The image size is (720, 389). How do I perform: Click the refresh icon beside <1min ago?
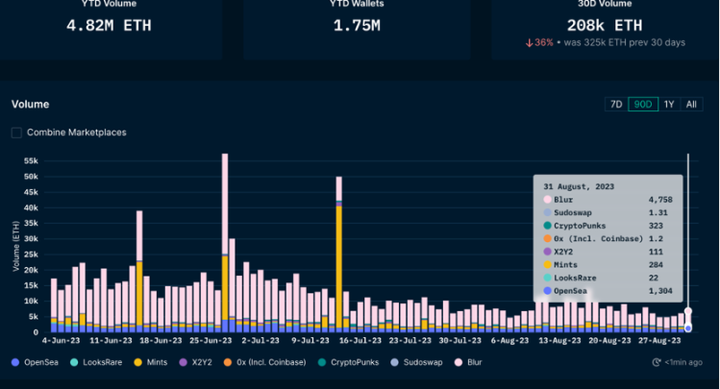[656, 362]
